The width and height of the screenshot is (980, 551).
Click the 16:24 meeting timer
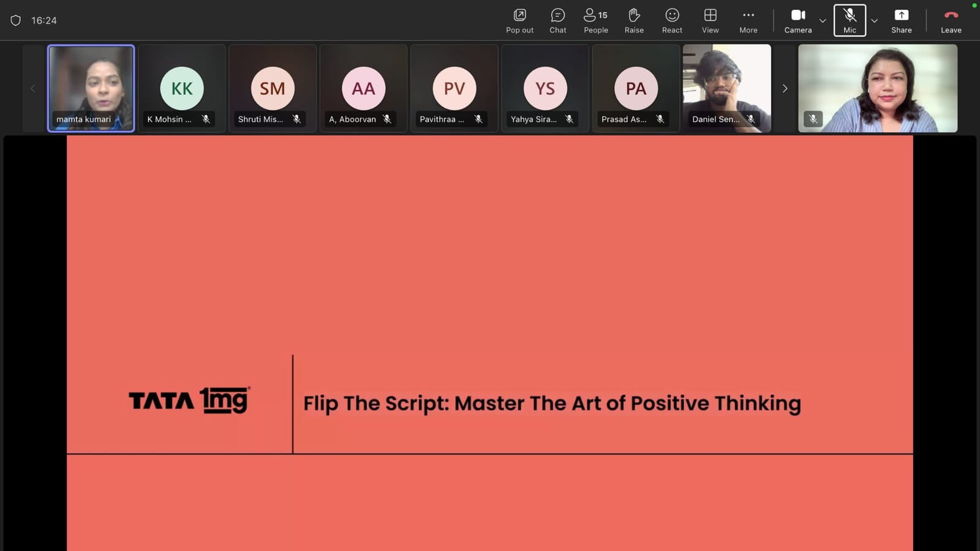tap(44, 20)
